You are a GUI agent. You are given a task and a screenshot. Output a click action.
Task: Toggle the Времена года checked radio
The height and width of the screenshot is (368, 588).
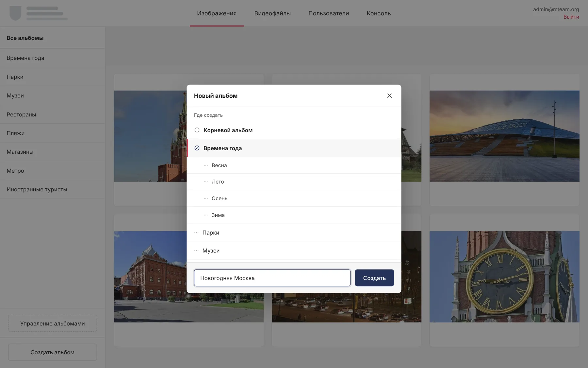coord(197,148)
